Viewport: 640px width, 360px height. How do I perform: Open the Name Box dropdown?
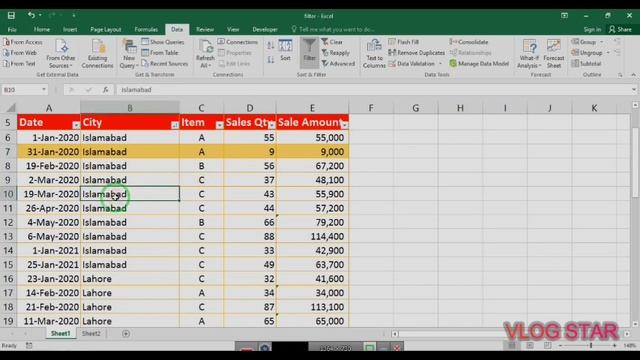[x=44, y=89]
